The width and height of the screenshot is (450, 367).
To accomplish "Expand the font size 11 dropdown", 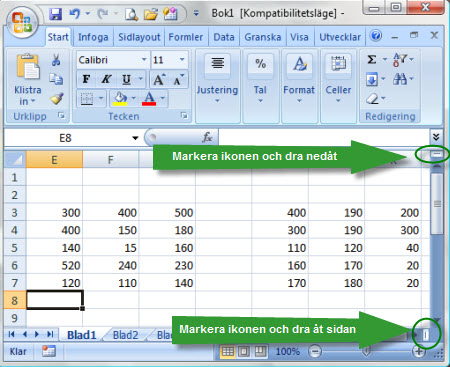I will point(182,60).
